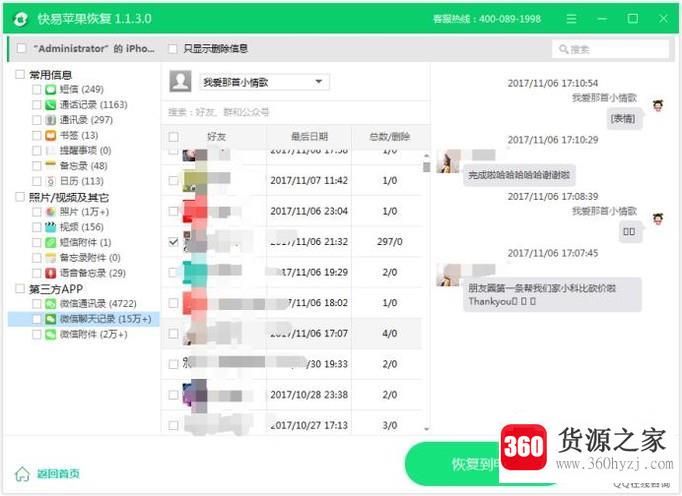682x496 pixels.
Task: Click the 通话记录 phone icon
Action: coord(51,105)
